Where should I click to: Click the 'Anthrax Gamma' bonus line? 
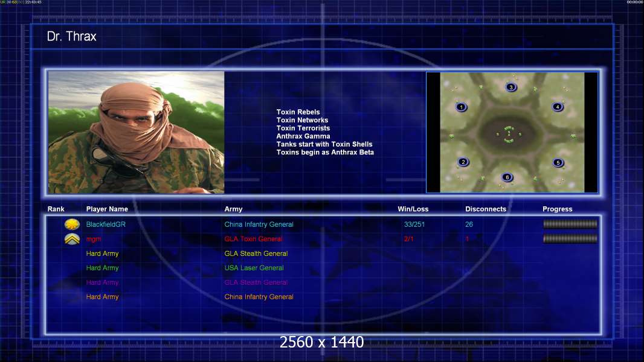click(x=303, y=136)
